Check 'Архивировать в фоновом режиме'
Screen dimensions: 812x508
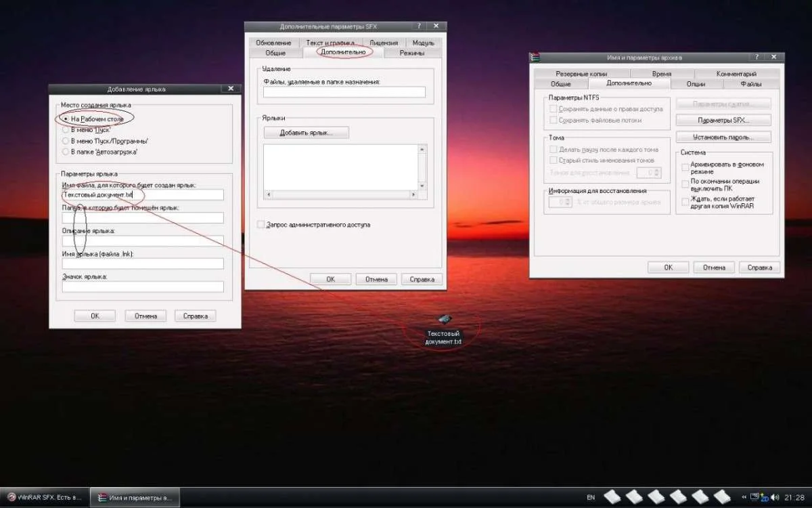coord(685,167)
